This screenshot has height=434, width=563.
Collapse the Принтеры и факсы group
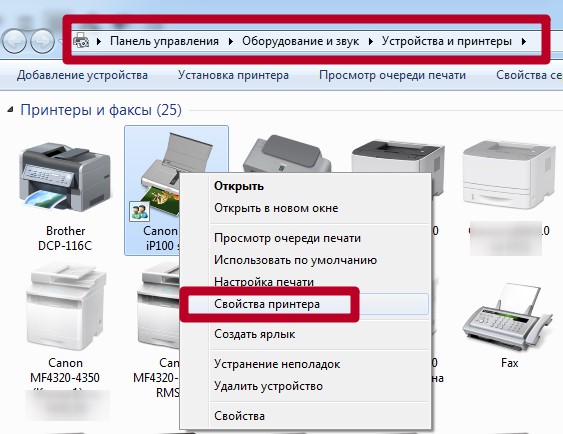(x=10, y=109)
